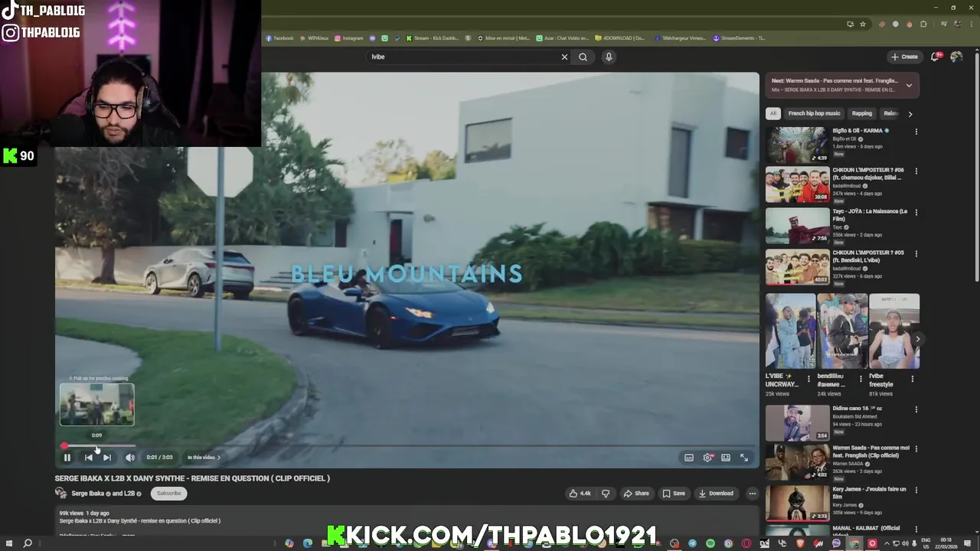Open Windows Start menu
Viewport: 980px width, 551px height.
[9, 543]
